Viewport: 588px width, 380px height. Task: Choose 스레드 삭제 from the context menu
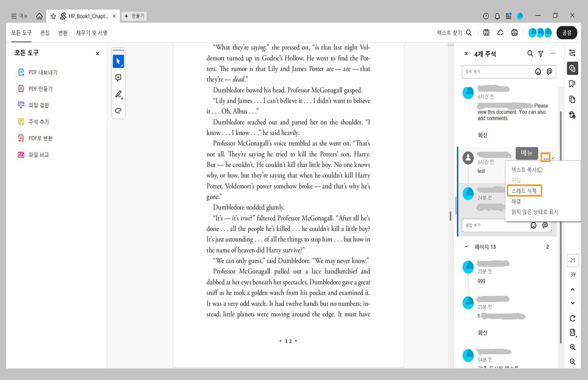click(x=524, y=191)
